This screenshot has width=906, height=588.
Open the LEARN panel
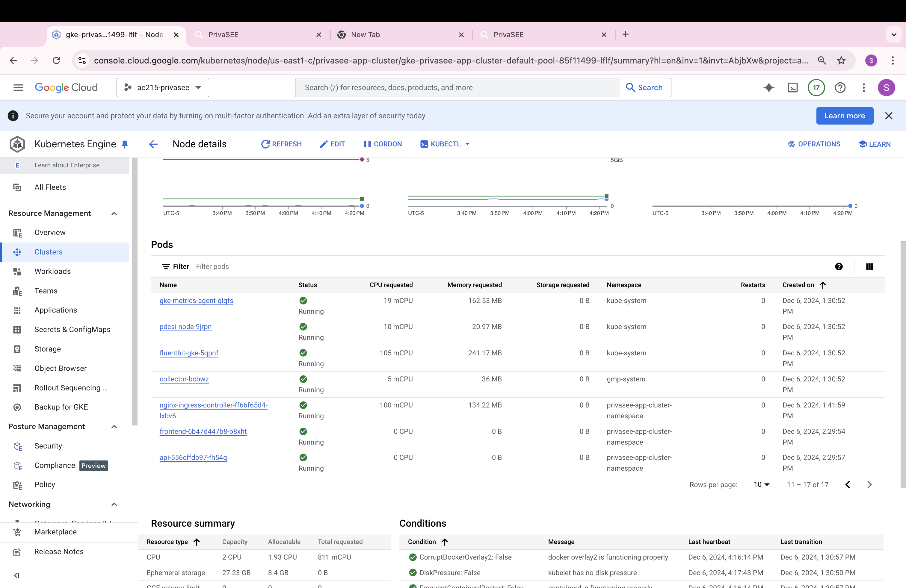tap(875, 144)
